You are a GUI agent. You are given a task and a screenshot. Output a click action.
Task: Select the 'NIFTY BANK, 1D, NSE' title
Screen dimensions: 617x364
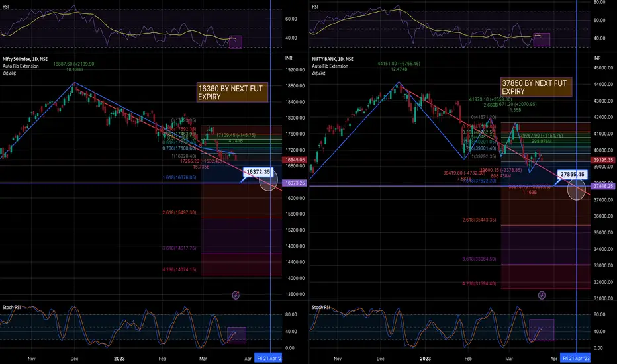coord(332,59)
